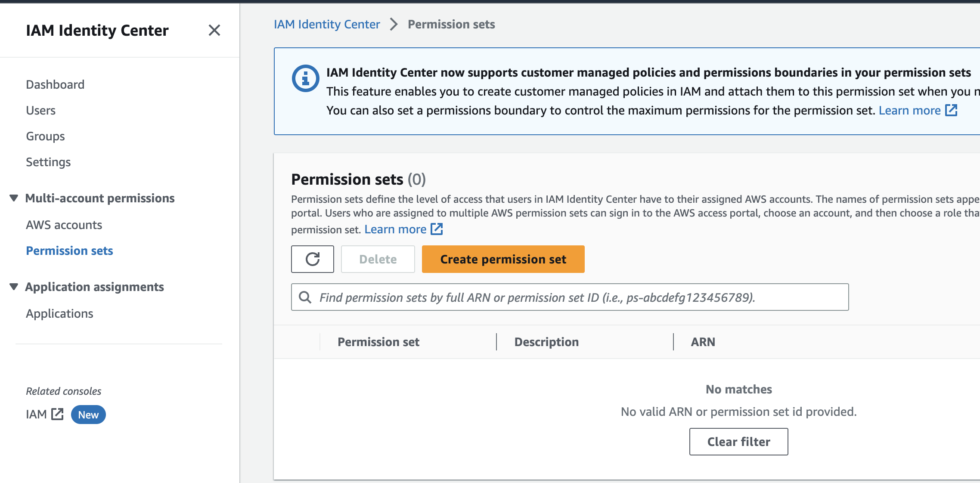Click the refresh permission sets icon button

tap(312, 259)
